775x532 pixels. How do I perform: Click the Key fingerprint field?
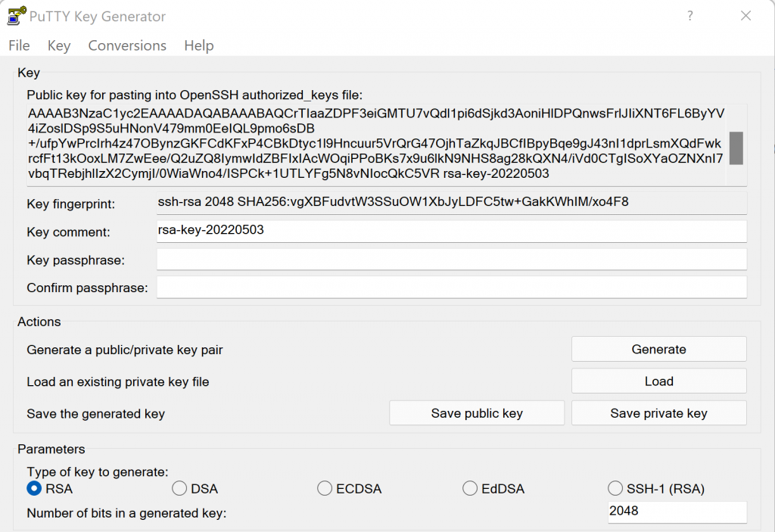[x=451, y=203]
